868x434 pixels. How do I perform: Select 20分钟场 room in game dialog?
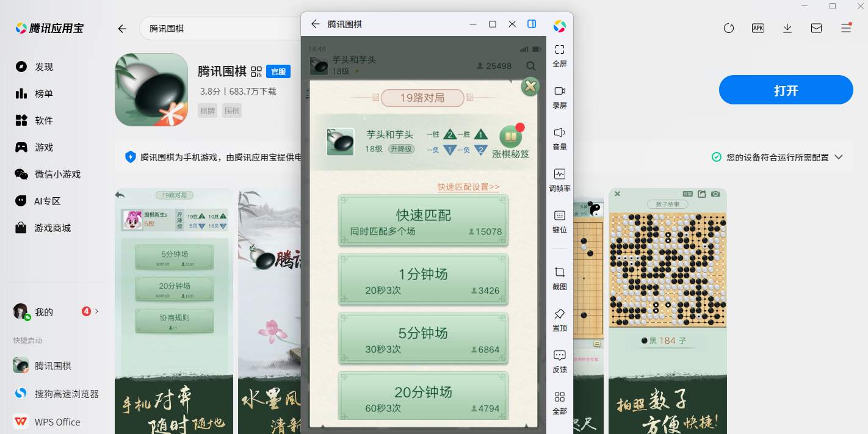coord(424,395)
